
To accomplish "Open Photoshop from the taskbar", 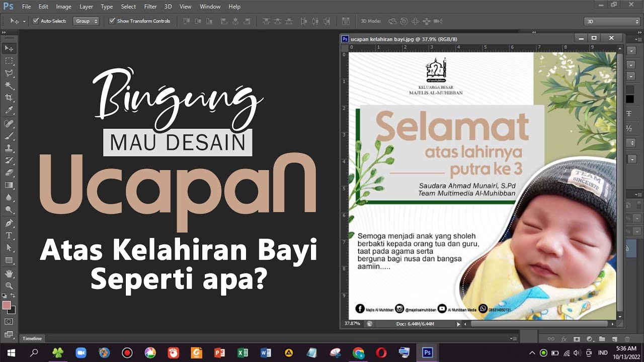I will coord(428,353).
